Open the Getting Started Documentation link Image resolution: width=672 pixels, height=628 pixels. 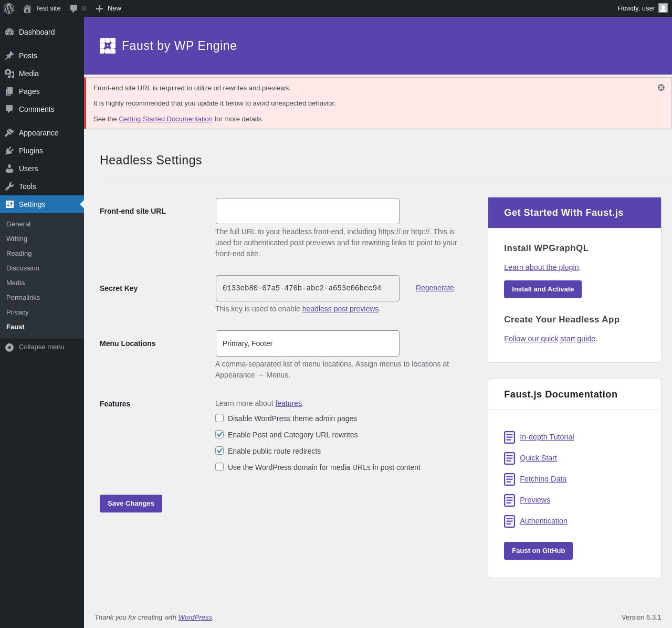165,119
